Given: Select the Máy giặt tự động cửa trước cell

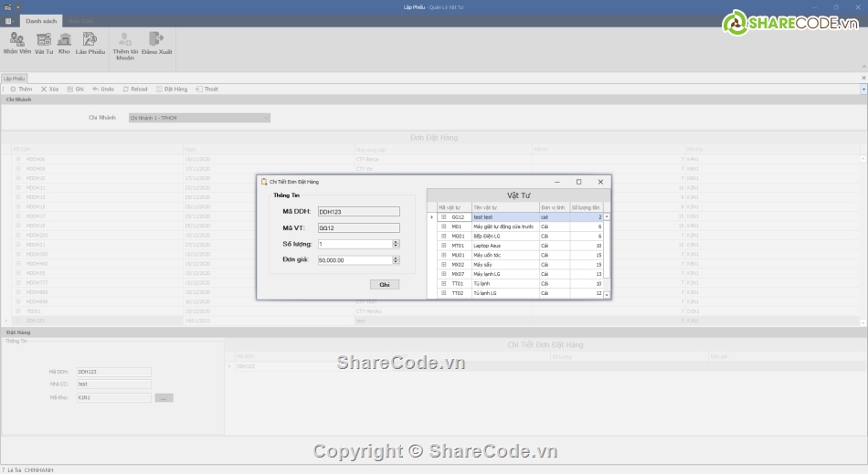Looking at the screenshot, I should (x=505, y=226).
